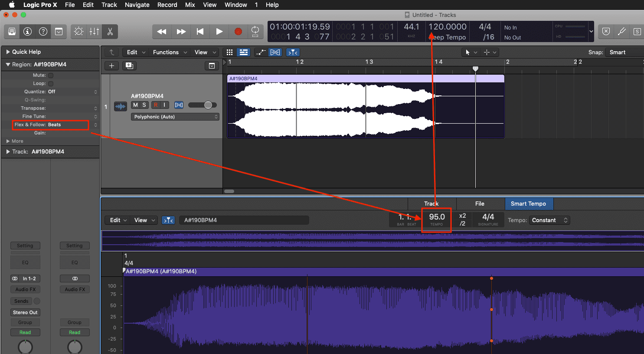Select Smart Tempo tab
The width and height of the screenshot is (644, 354).
[x=528, y=204]
